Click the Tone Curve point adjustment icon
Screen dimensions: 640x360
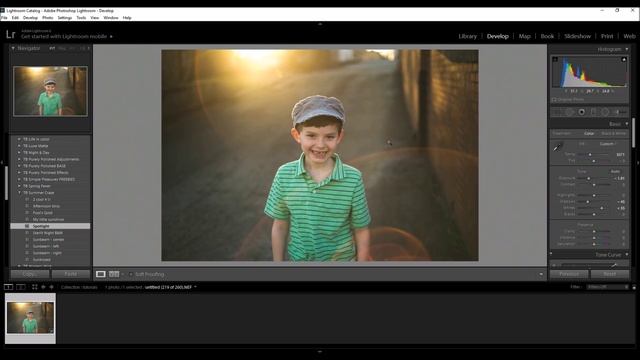coord(614,265)
